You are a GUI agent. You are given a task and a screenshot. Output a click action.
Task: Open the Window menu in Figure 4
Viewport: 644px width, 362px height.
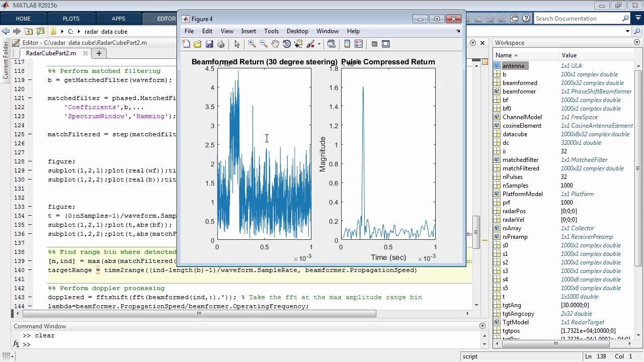[x=328, y=31]
